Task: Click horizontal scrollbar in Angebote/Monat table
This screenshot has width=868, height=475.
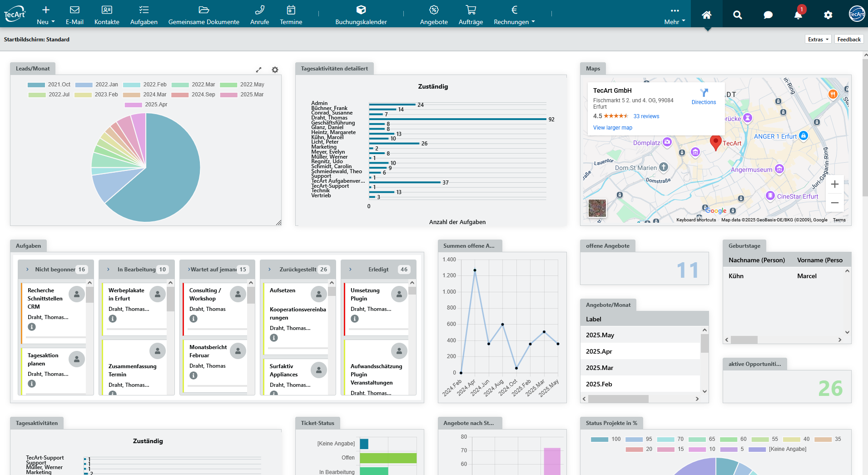Action: (x=618, y=399)
